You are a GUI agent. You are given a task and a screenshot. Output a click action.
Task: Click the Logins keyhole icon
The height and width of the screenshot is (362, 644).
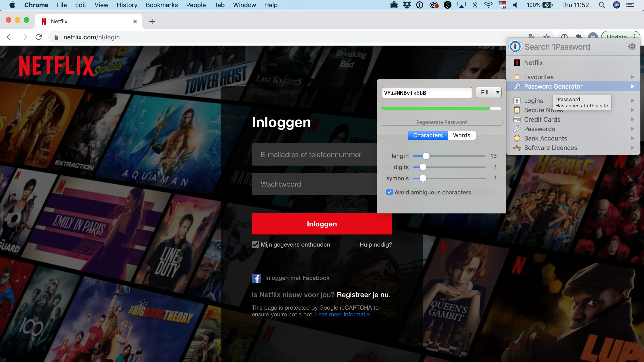(517, 101)
